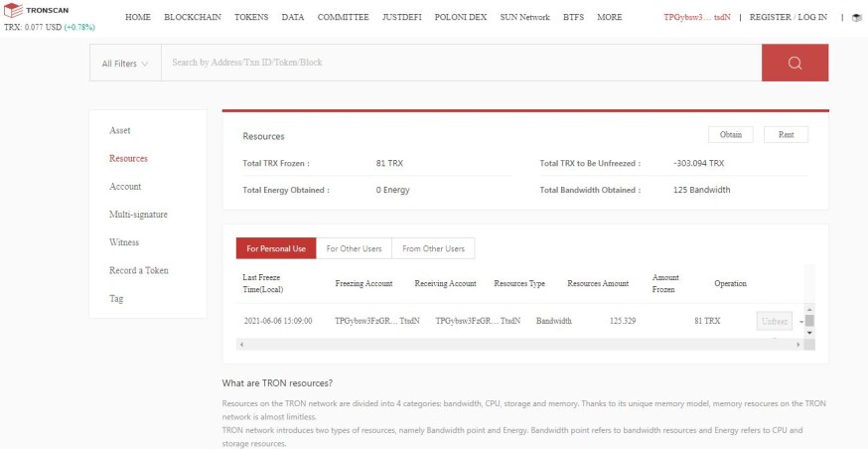Click the Bandwidth resource type cell

pyautogui.click(x=553, y=321)
